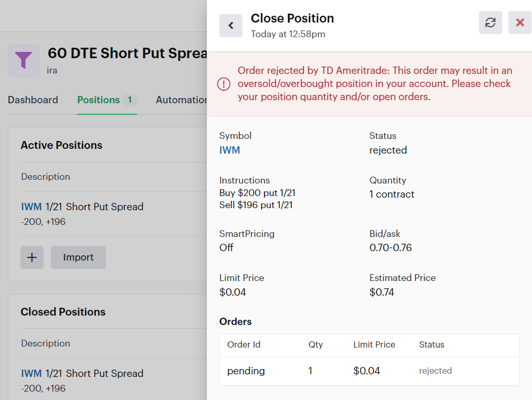
Task: Click the Import button
Action: pos(78,257)
